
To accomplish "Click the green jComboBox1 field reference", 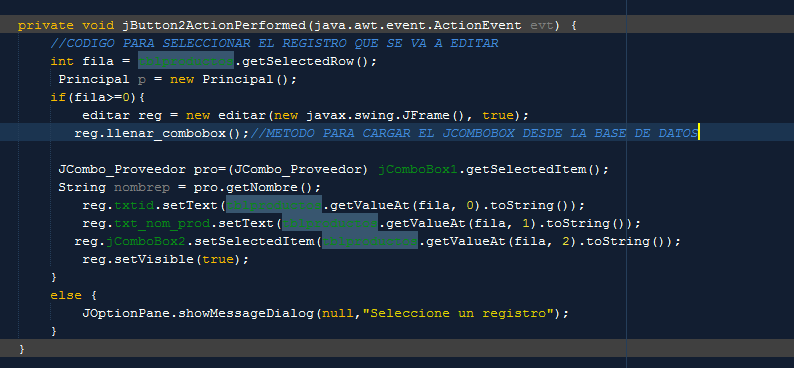I will 418,170.
